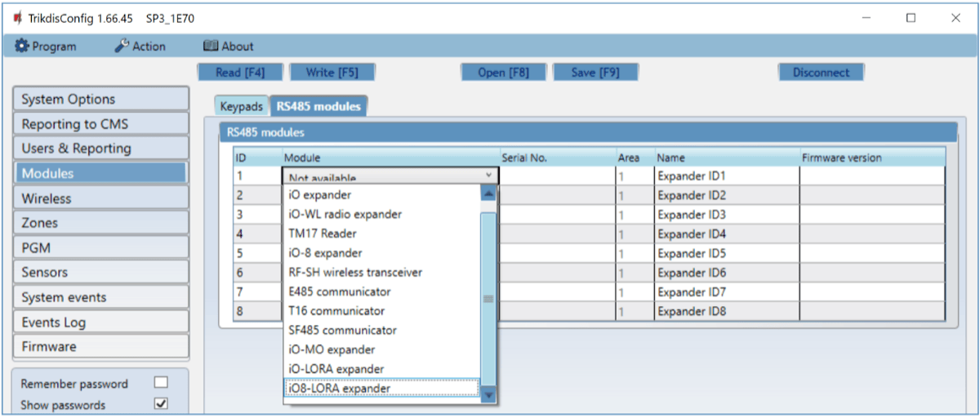
Task: Click the About book icon
Action: coord(211,47)
